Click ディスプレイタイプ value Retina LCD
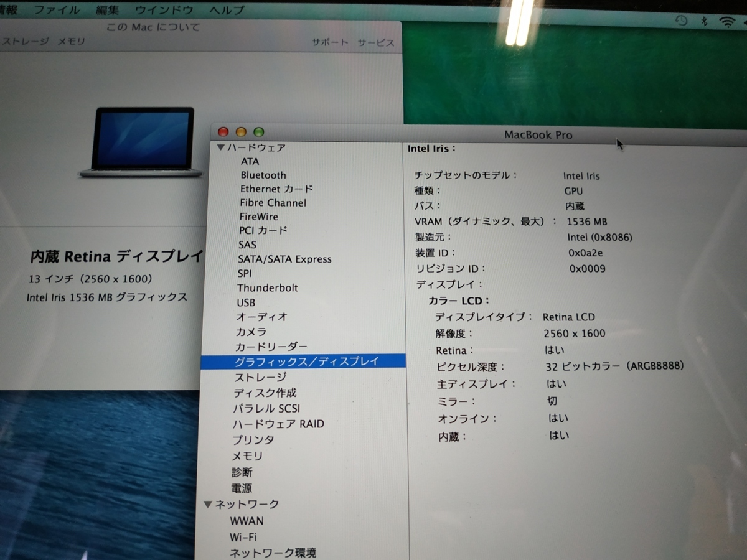The width and height of the screenshot is (747, 560). (569, 317)
